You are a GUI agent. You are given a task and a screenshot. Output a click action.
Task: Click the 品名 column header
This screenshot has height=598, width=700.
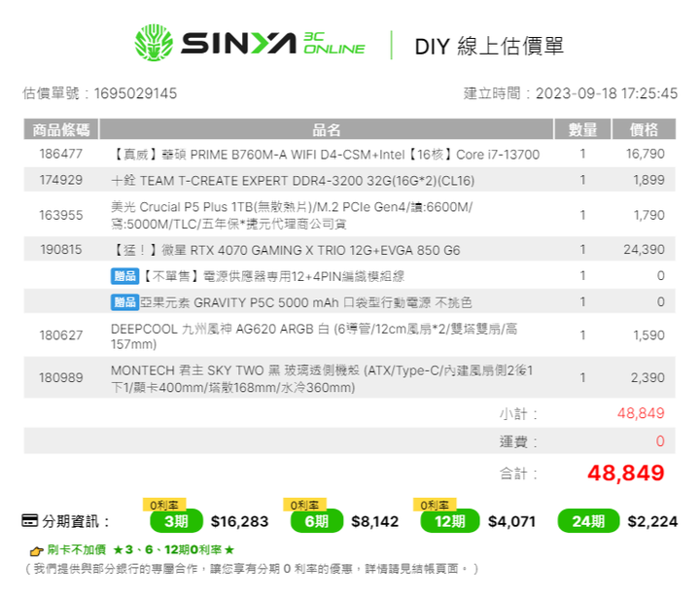[x=327, y=129]
